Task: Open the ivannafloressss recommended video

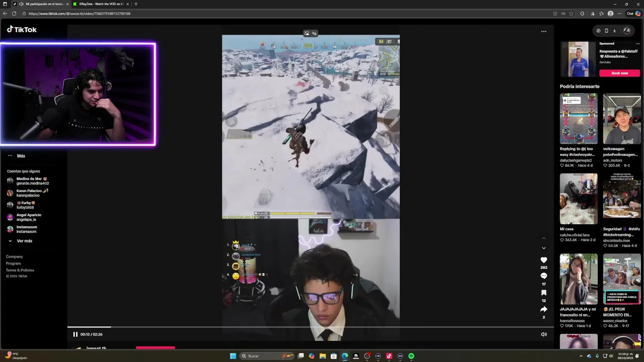Action: (579, 279)
